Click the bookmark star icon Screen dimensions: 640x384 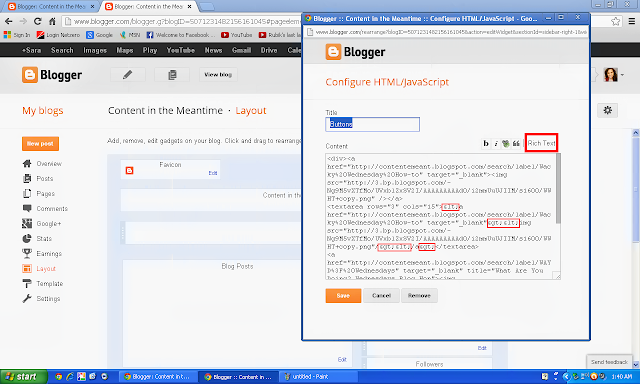tap(616, 21)
